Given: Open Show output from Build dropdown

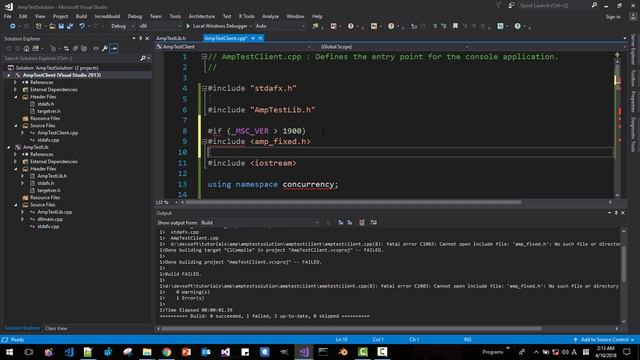Looking at the screenshot, I should pos(260,222).
